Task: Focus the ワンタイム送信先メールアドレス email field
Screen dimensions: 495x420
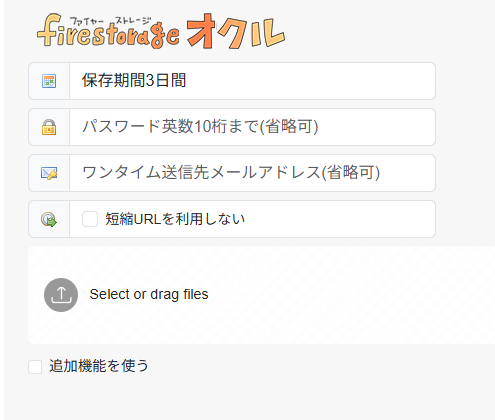Action: 252,173
